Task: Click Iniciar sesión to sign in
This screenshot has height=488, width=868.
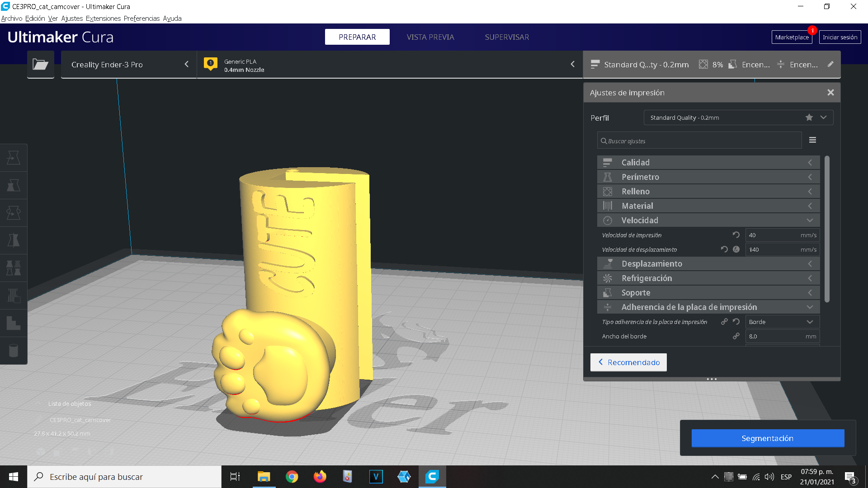Action: coord(840,37)
